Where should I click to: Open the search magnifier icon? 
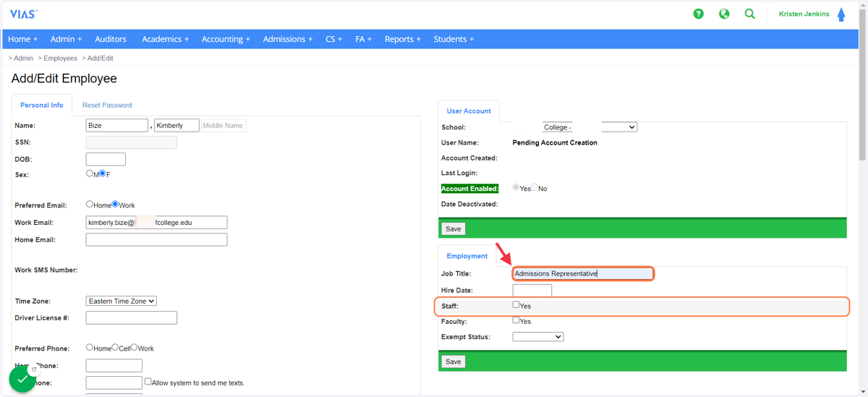tap(750, 14)
